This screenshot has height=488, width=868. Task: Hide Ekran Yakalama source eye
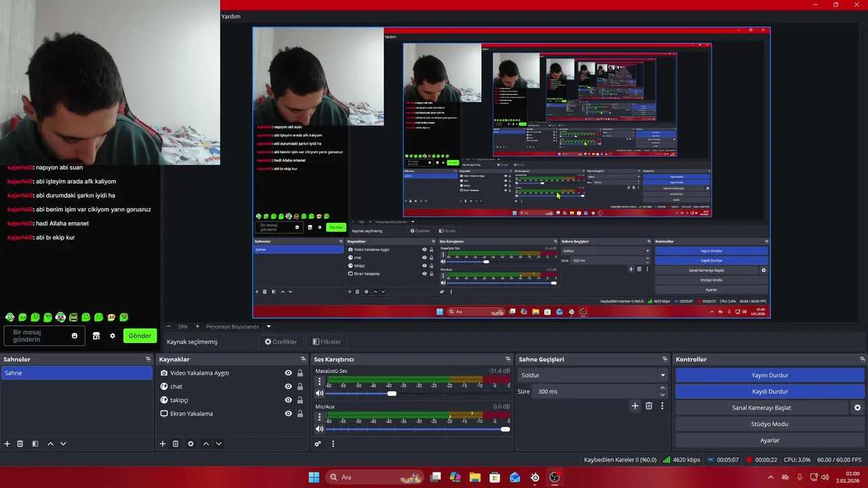288,413
